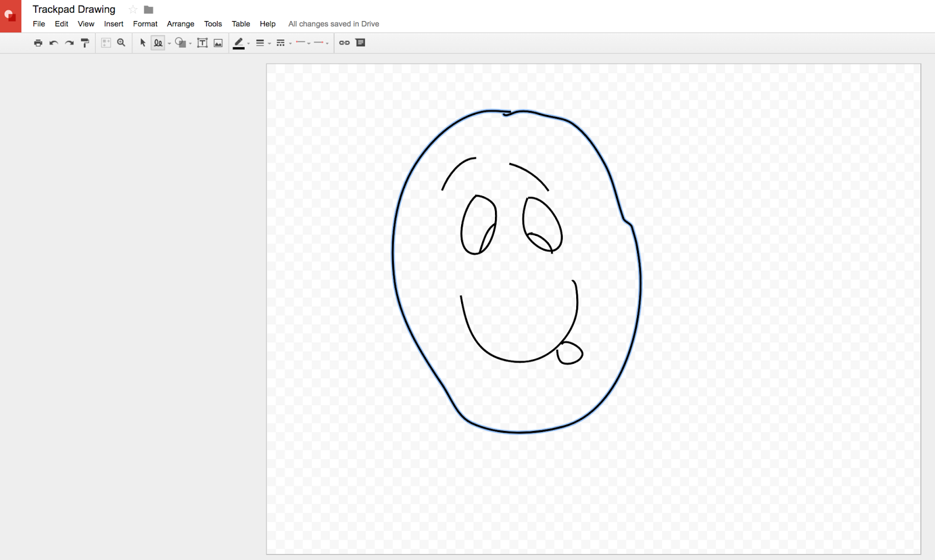Undo the last action

pos(54,43)
